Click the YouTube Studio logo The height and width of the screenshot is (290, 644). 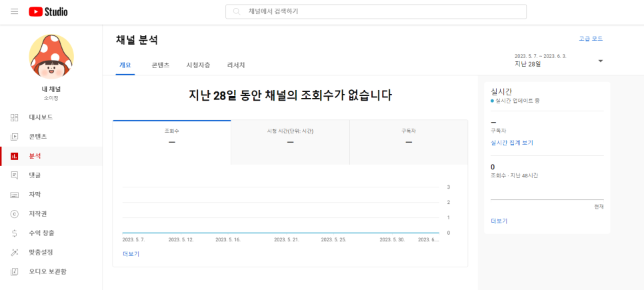pos(48,12)
